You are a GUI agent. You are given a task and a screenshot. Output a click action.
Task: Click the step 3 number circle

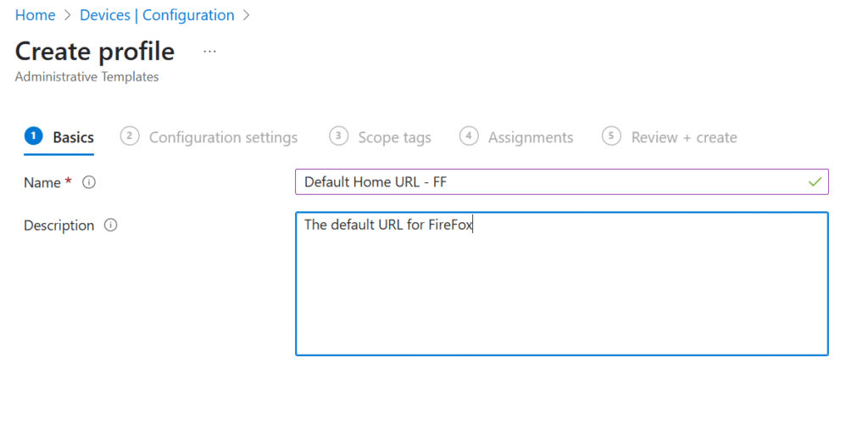pyautogui.click(x=338, y=137)
